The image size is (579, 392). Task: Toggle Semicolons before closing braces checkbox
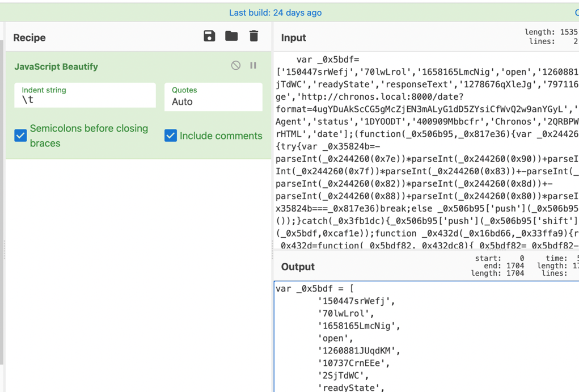[20, 136]
